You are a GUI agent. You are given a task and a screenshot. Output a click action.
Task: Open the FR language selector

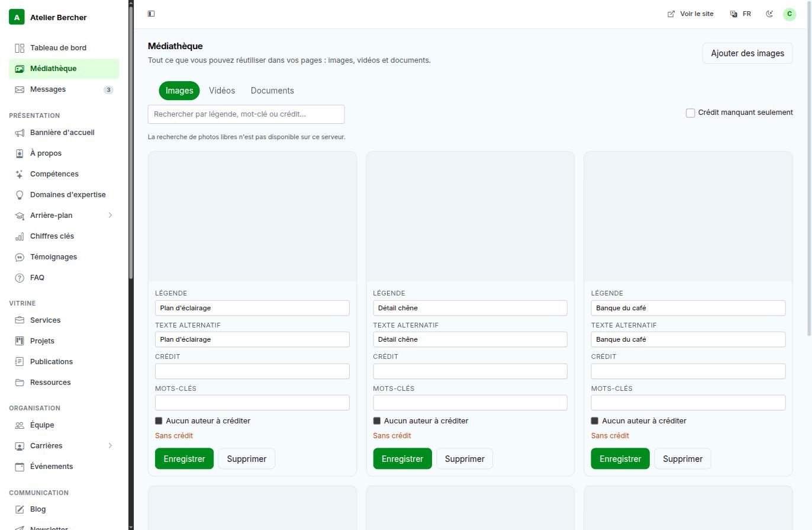coord(740,14)
